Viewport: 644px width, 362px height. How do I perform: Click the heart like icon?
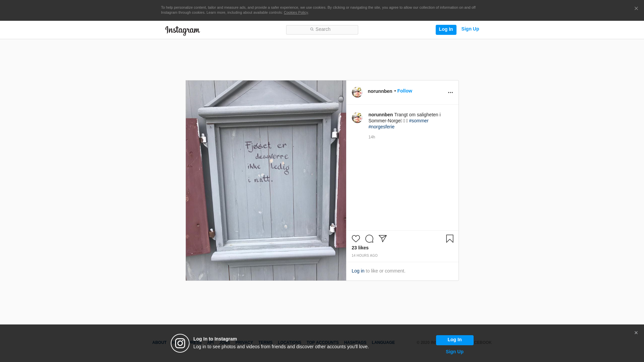[356, 239]
